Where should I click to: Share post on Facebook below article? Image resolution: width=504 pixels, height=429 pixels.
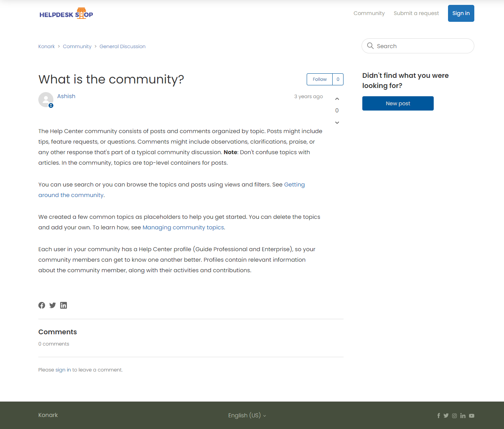(42, 305)
